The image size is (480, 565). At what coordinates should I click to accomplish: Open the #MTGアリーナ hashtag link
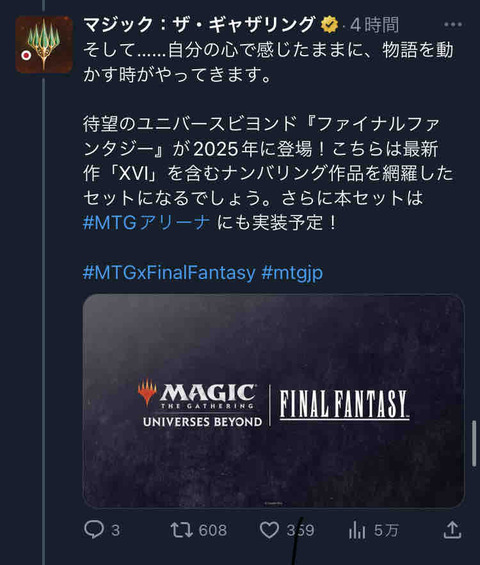pyautogui.click(x=146, y=222)
